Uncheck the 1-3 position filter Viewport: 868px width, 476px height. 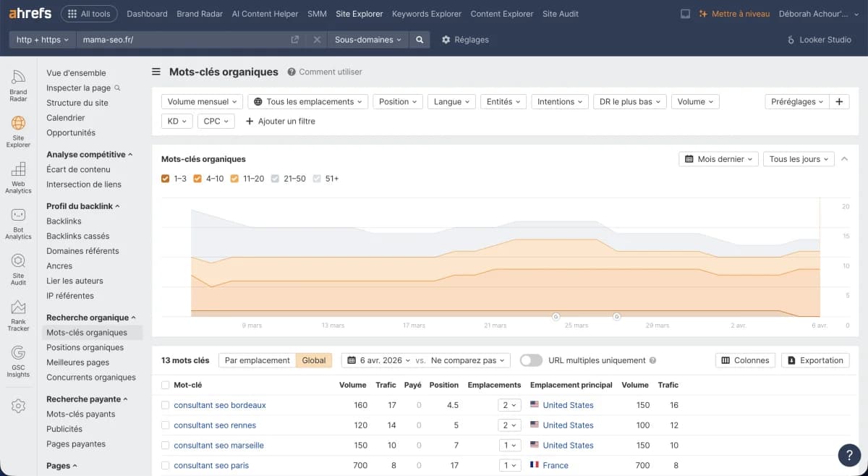(x=166, y=178)
